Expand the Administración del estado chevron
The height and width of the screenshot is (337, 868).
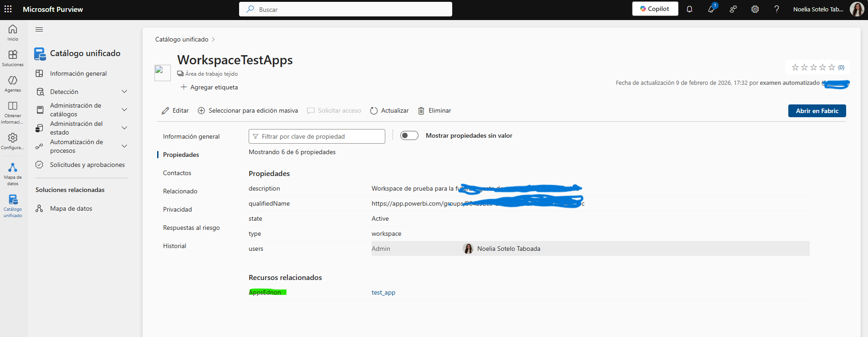pos(124,128)
